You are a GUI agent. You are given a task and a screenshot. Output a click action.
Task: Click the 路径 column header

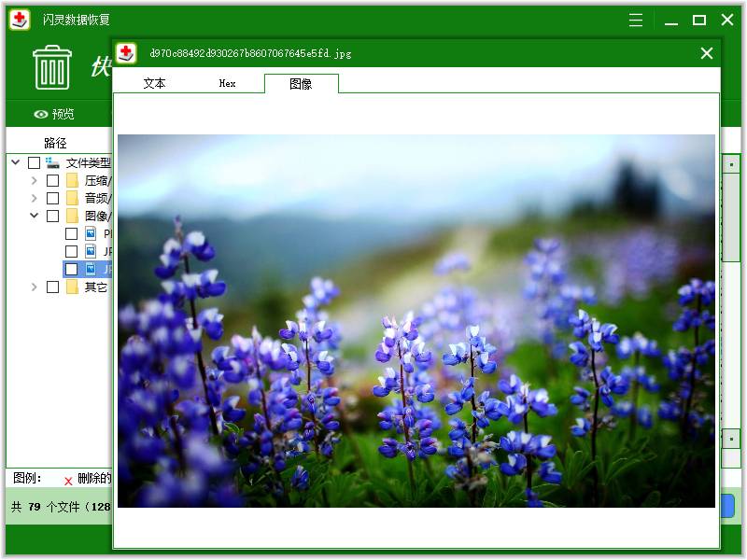click(55, 143)
